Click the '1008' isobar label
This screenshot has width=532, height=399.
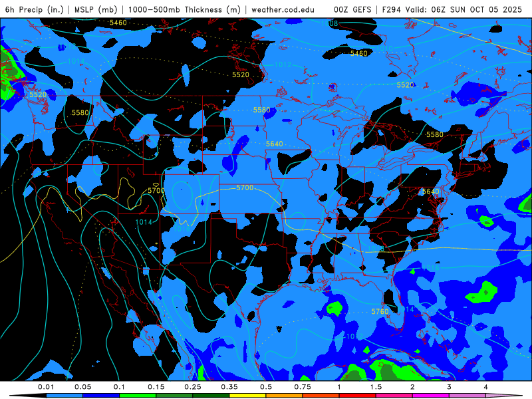tap(329, 23)
